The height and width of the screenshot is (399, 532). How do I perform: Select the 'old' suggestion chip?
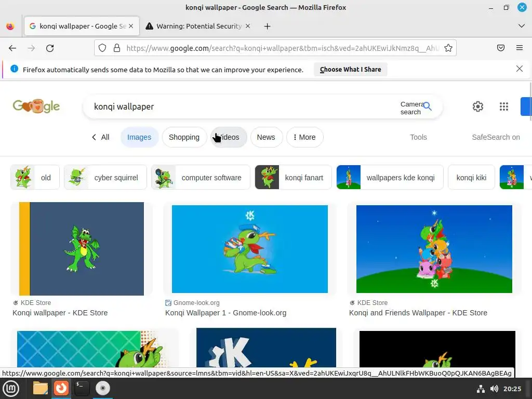(35, 178)
